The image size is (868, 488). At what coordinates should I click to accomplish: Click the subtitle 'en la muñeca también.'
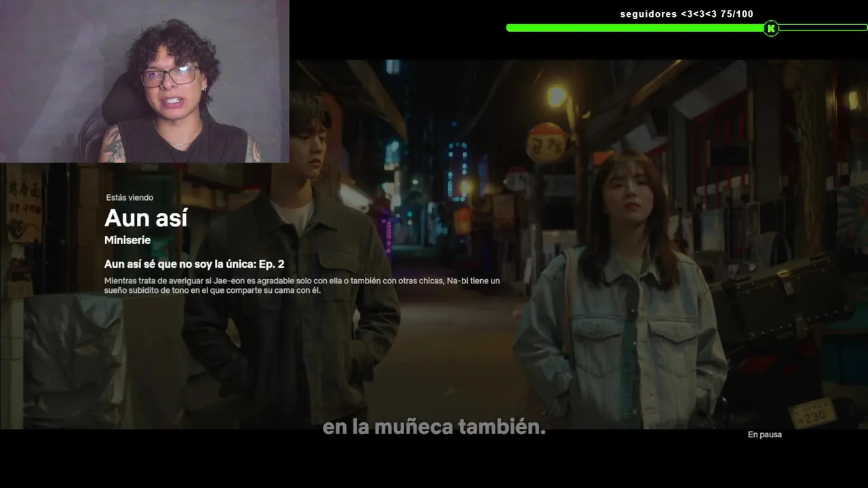coord(434,428)
